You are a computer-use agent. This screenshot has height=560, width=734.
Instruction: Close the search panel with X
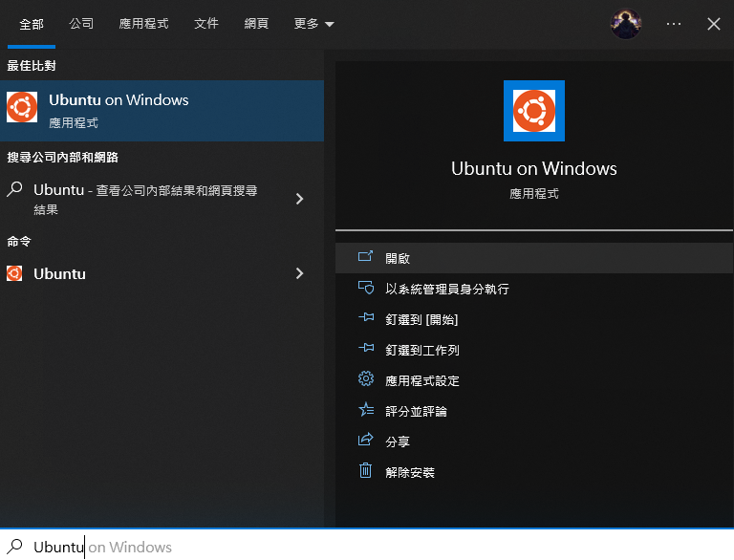[x=713, y=24]
